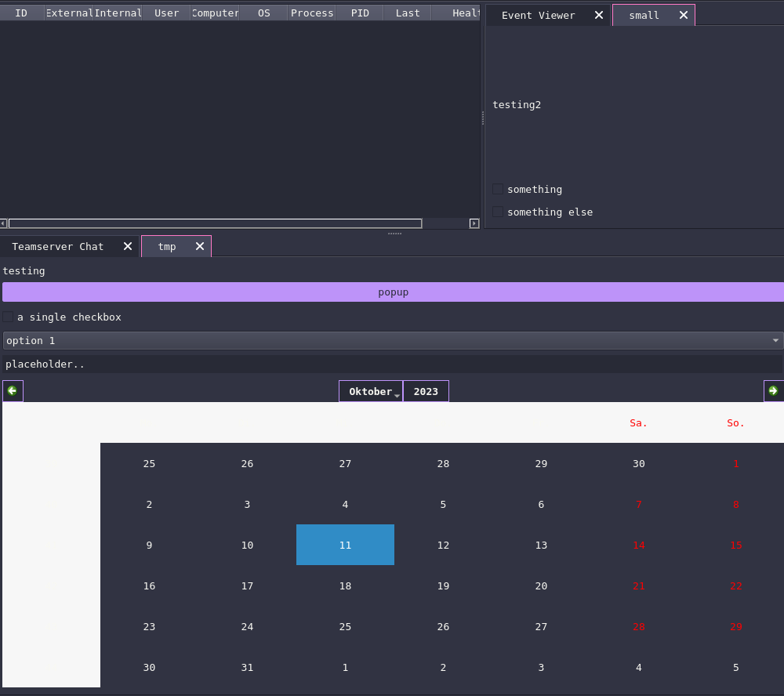The height and width of the screenshot is (696, 784).
Task: Select October 18 in the calendar
Action: 345,585
